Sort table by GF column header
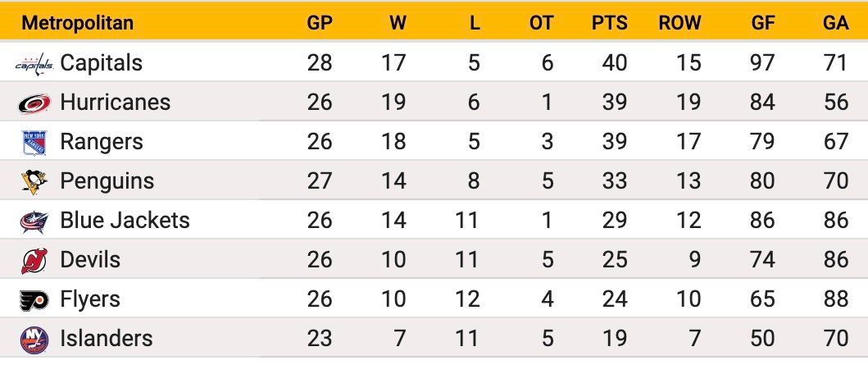The height and width of the screenshot is (365, 868). 763,23
